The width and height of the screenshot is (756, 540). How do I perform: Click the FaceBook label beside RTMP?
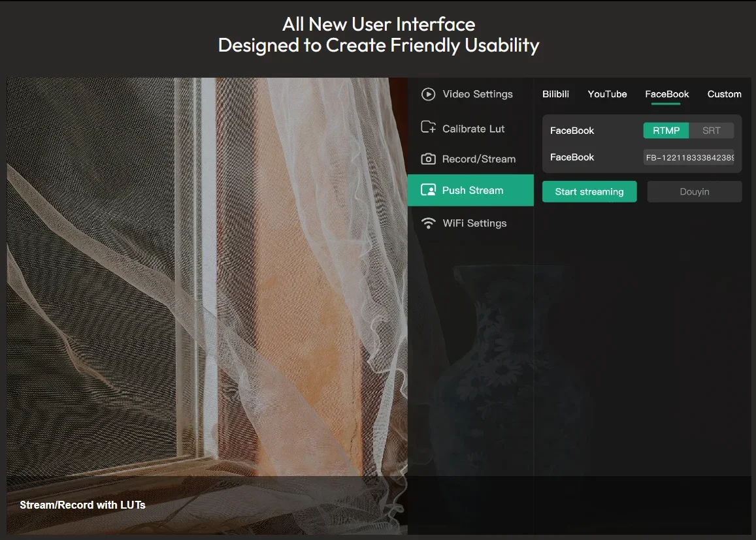tap(572, 131)
